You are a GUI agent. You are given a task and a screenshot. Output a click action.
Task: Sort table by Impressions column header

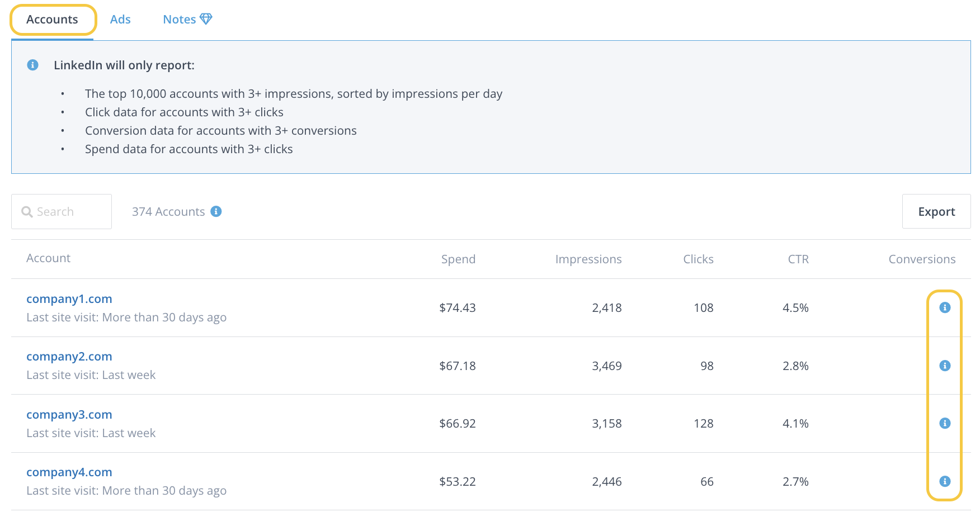588,259
